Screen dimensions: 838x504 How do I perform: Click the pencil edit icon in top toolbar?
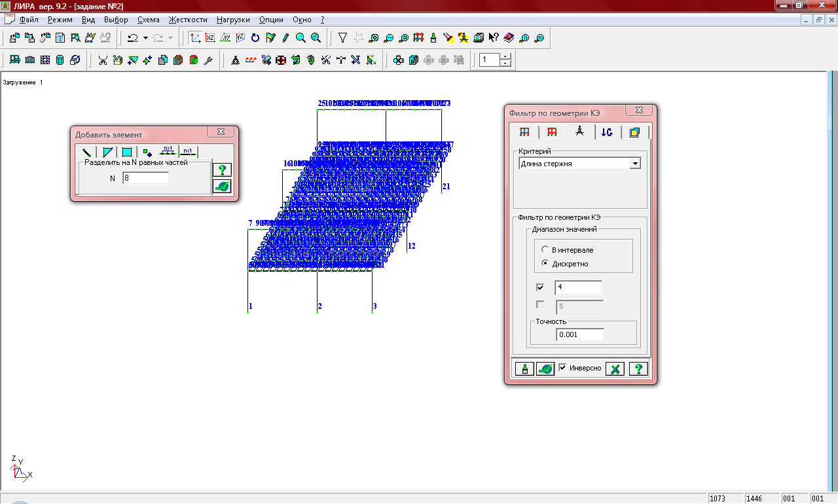tap(285, 38)
